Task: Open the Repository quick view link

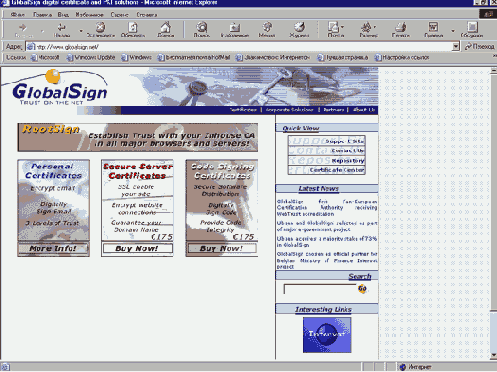Action: coord(327,161)
